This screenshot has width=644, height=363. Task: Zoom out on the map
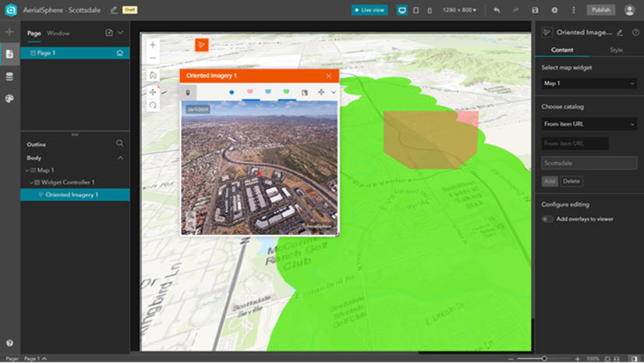(x=153, y=58)
